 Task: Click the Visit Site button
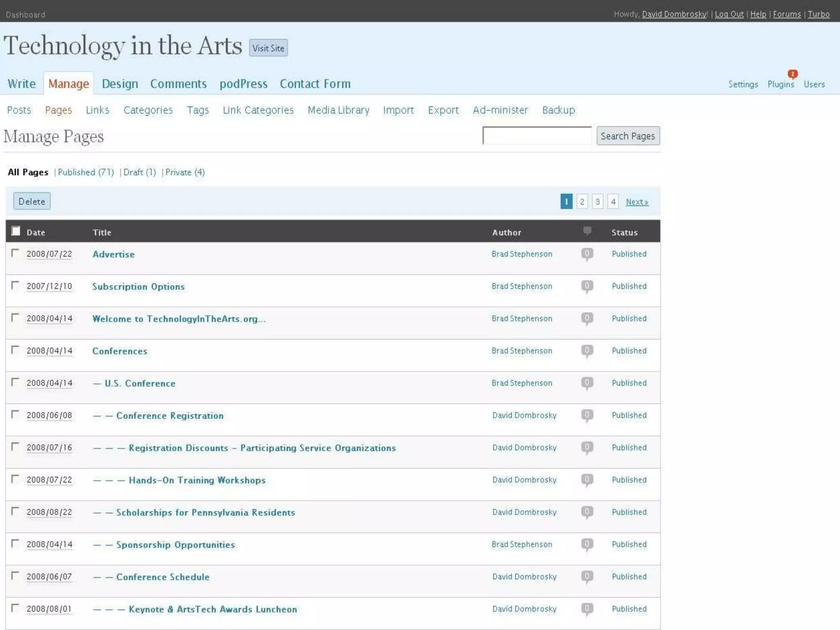(268, 48)
